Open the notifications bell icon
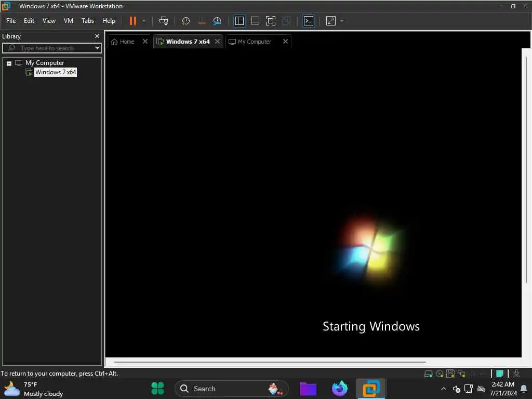 [x=524, y=389]
